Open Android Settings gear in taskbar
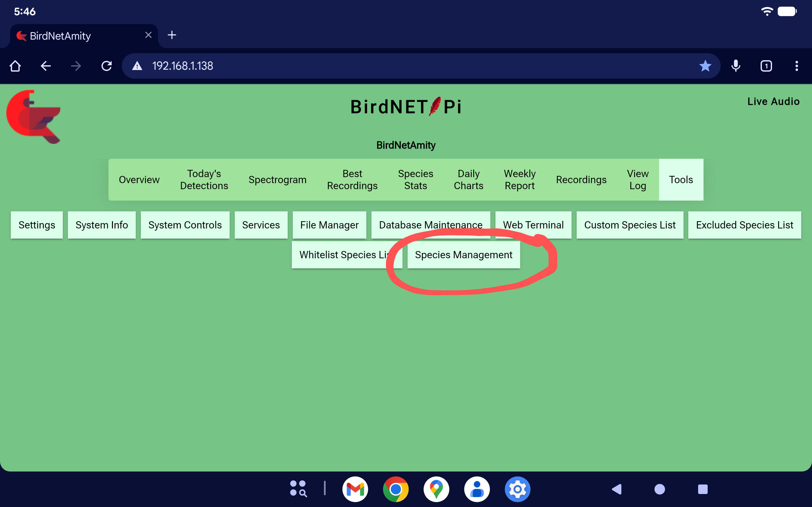The width and height of the screenshot is (812, 507). coord(517,489)
